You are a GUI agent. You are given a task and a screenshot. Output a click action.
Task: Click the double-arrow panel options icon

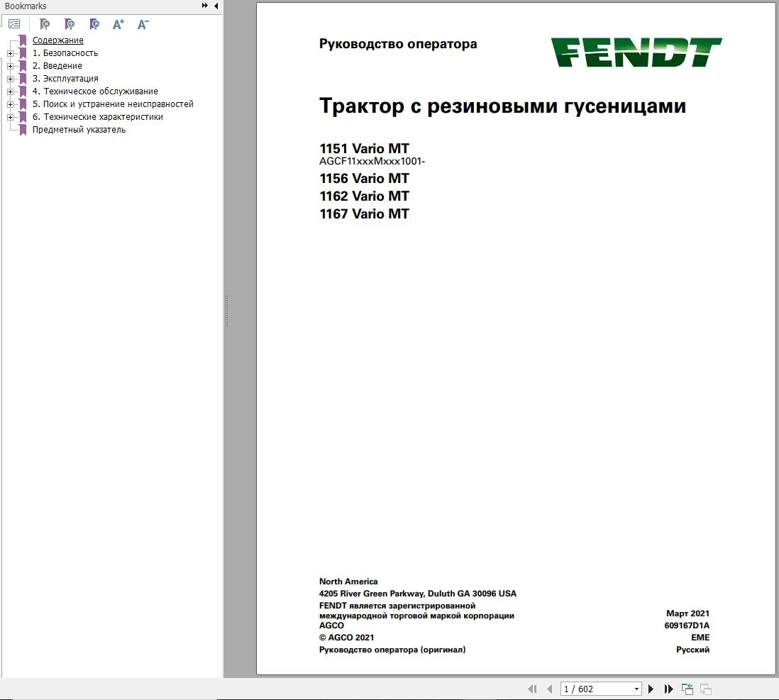coord(205,6)
